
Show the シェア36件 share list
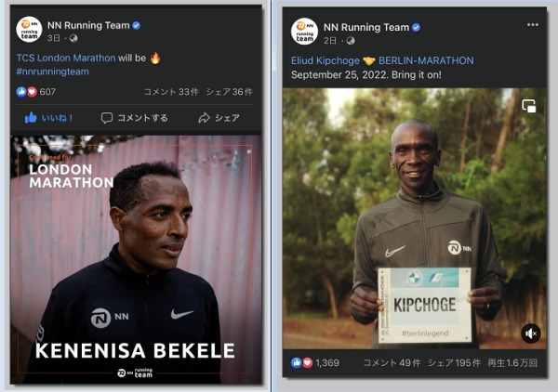tap(229, 92)
